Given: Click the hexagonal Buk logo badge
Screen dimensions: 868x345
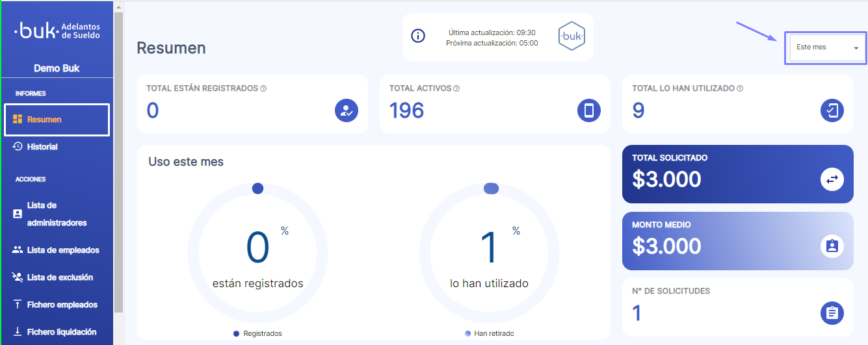Looking at the screenshot, I should pos(572,37).
